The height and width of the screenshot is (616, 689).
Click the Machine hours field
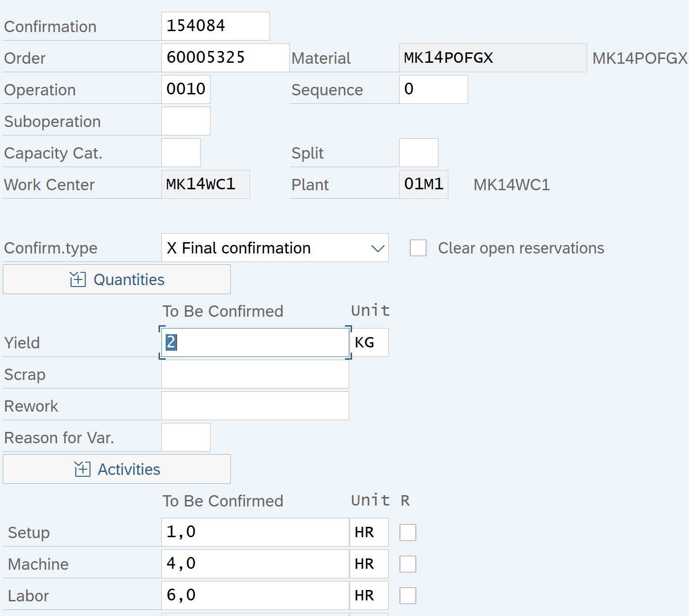tap(255, 564)
